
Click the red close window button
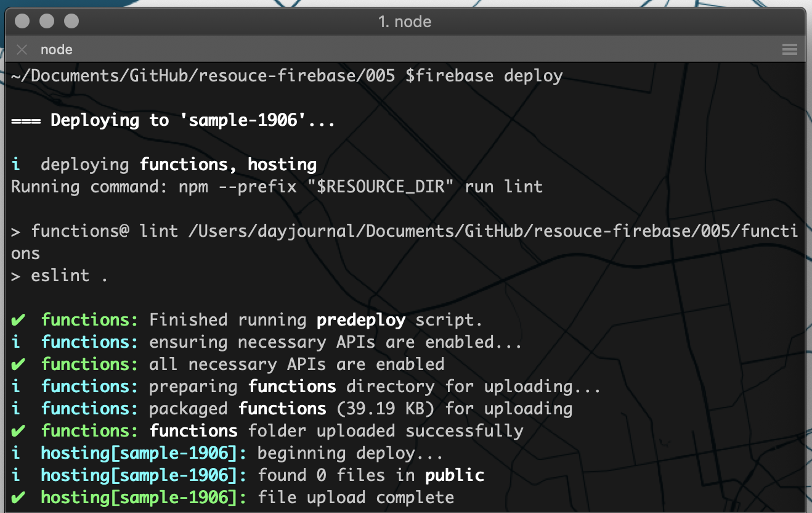click(x=23, y=22)
